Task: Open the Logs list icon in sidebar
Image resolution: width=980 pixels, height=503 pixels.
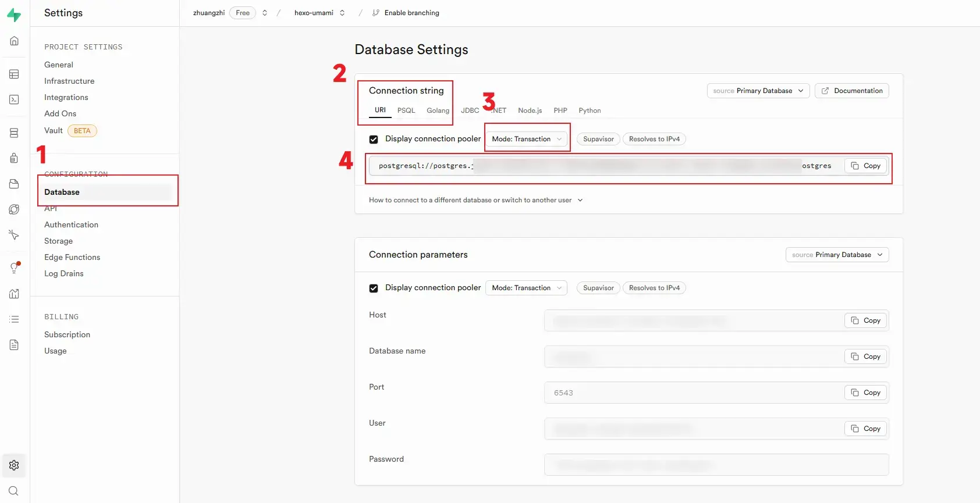Action: (x=14, y=319)
